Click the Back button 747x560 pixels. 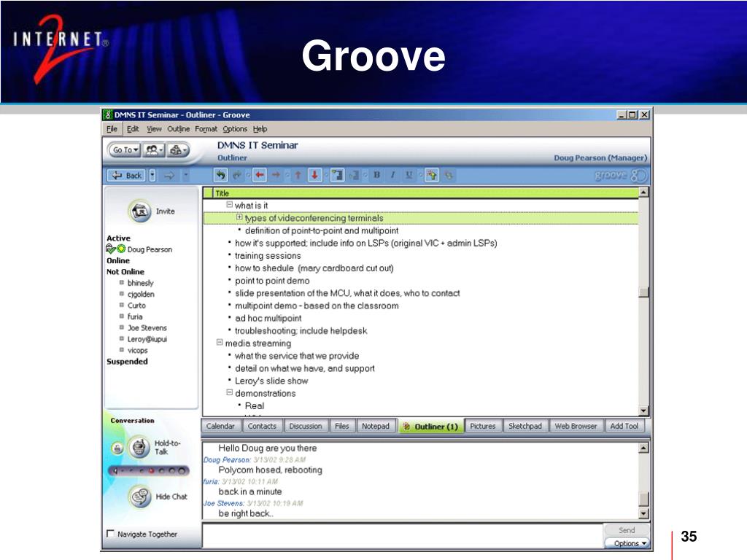[x=127, y=176]
